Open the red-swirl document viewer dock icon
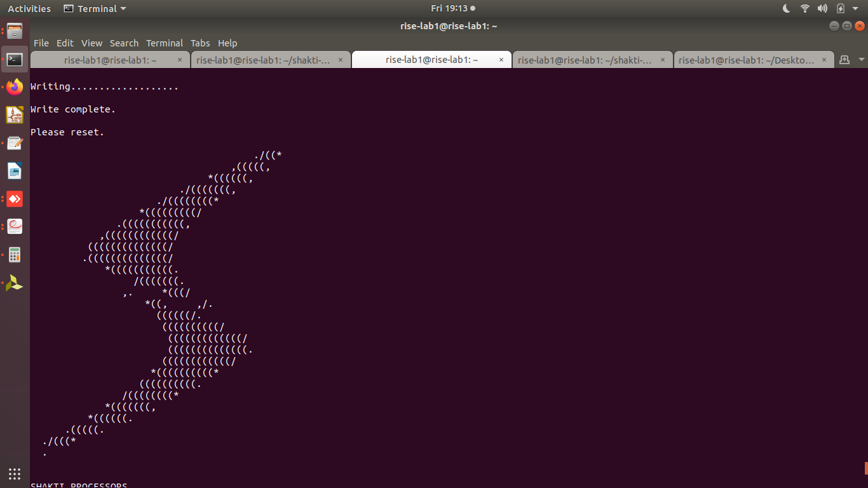The height and width of the screenshot is (488, 868). click(x=15, y=227)
